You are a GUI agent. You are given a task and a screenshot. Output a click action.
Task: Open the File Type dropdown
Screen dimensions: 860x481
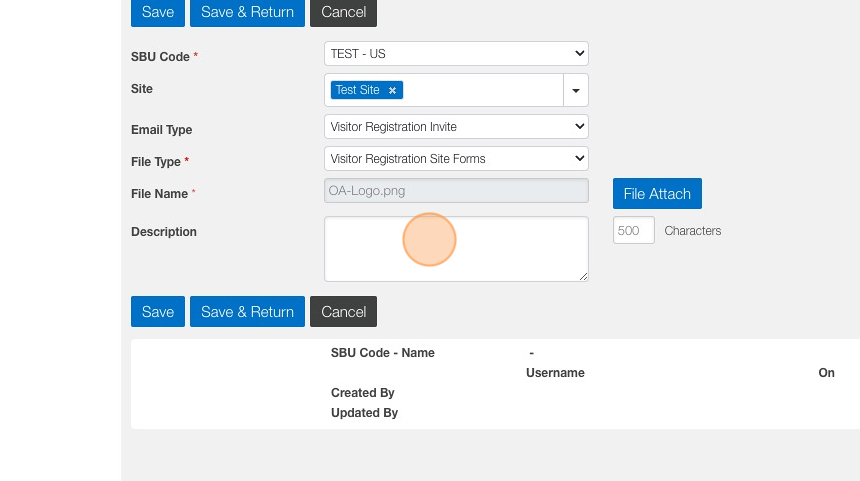[456, 158]
